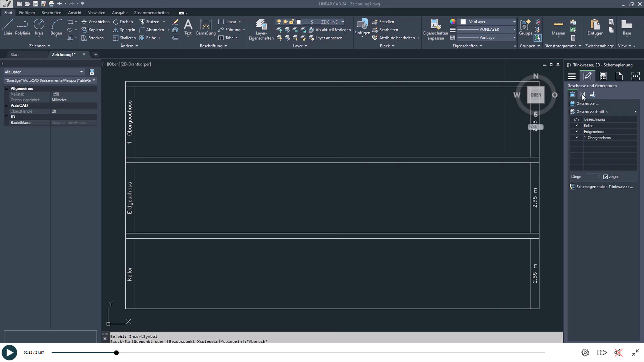
Task: Select the Text annotation tool
Action: pos(188,27)
